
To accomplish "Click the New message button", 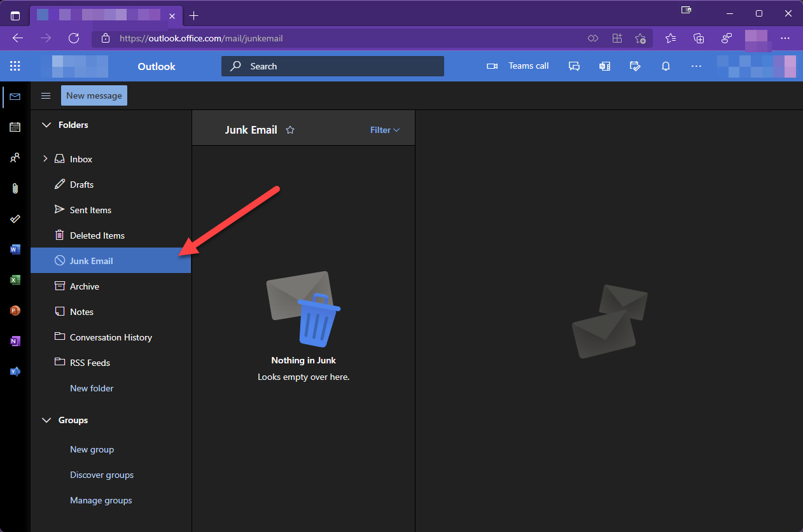I will (94, 95).
